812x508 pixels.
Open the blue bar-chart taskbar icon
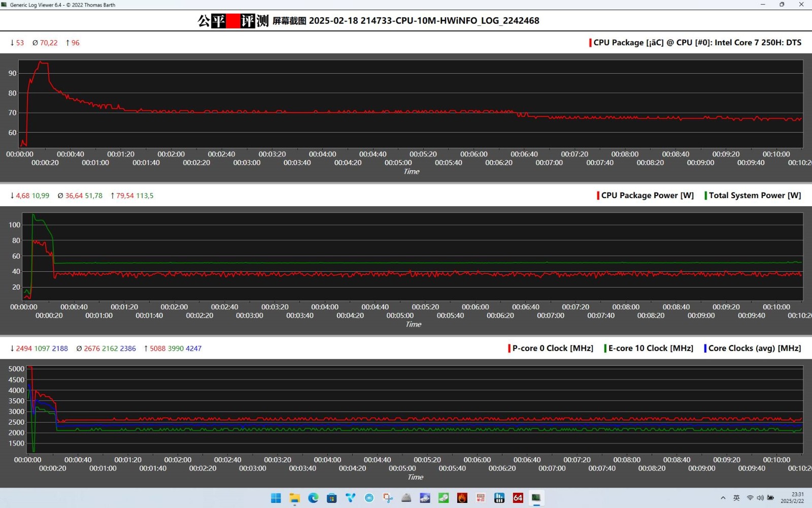tap(499, 498)
